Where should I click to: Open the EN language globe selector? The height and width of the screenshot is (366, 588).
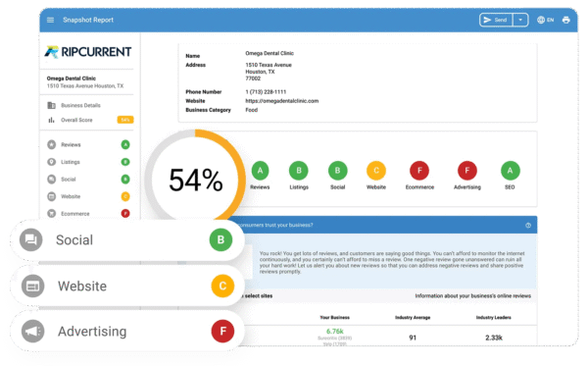coord(545,20)
